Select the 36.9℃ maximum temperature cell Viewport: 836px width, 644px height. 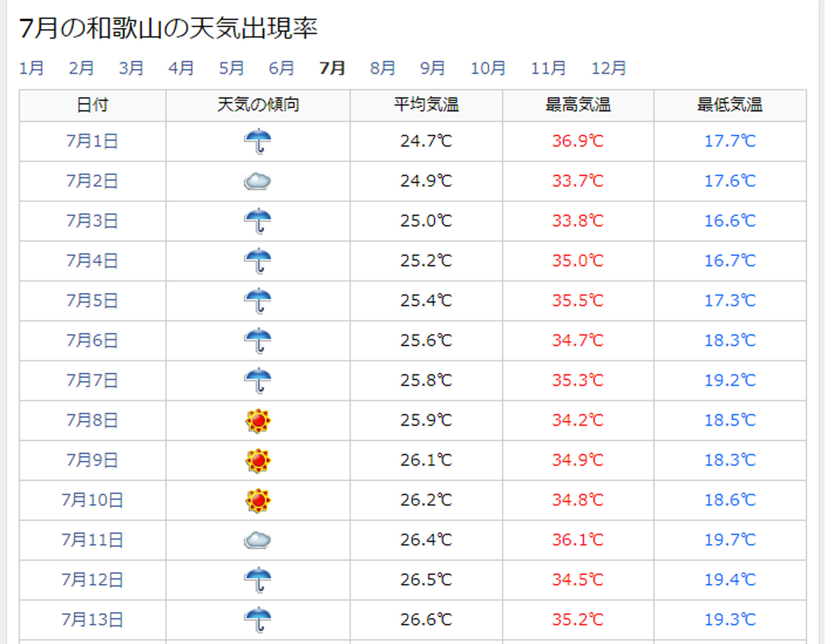(578, 141)
